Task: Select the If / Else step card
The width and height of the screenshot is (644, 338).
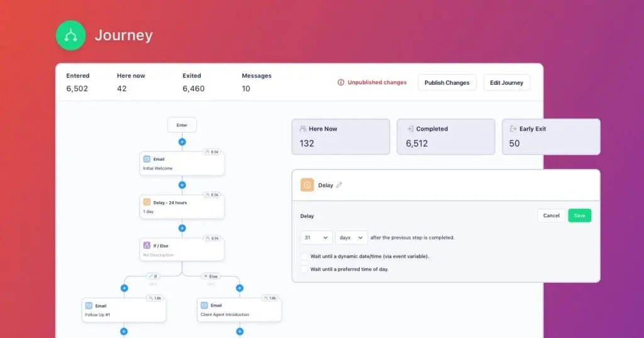Action: pos(182,250)
